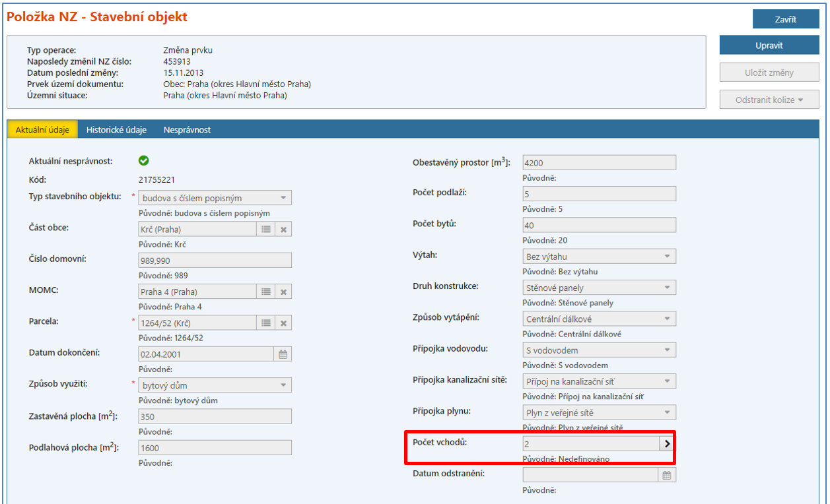The width and height of the screenshot is (830, 504).
Task: Clear the Parcela 1264/52 value
Action: click(x=283, y=323)
